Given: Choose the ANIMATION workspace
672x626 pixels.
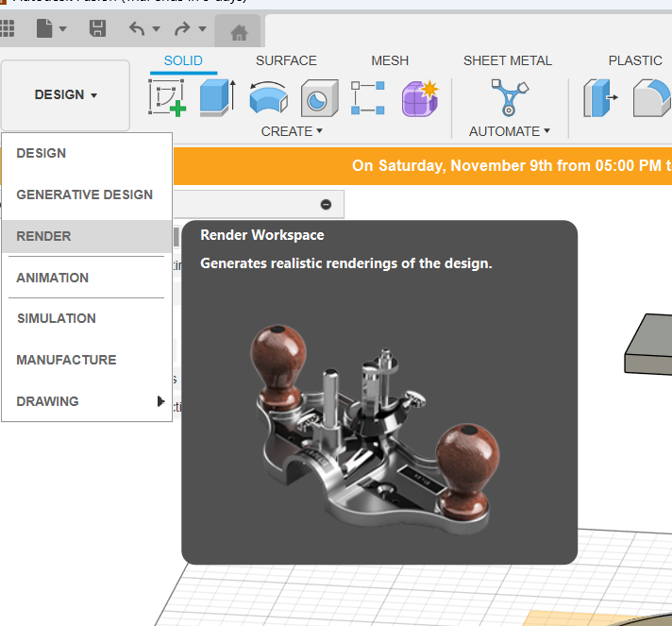Looking at the screenshot, I should point(87,278).
